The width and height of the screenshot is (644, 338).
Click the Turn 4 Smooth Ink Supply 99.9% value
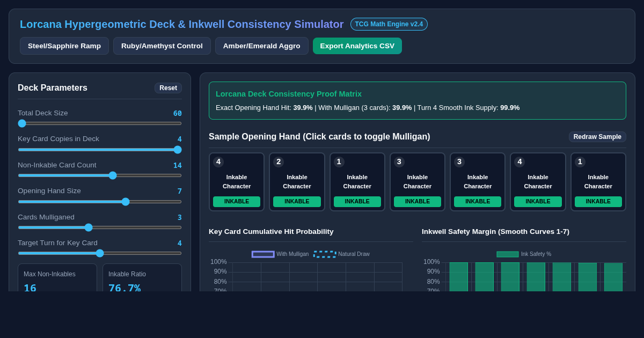coord(510,108)
